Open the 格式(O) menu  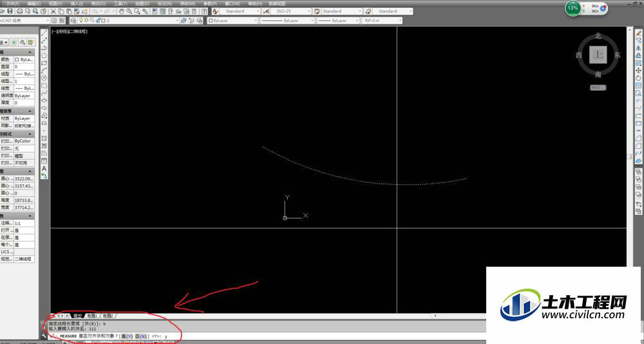98,3
